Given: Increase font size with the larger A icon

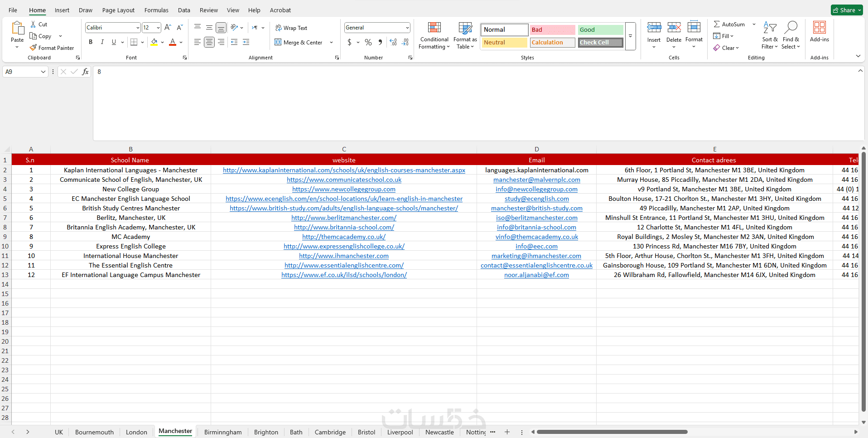Looking at the screenshot, I should (x=168, y=28).
